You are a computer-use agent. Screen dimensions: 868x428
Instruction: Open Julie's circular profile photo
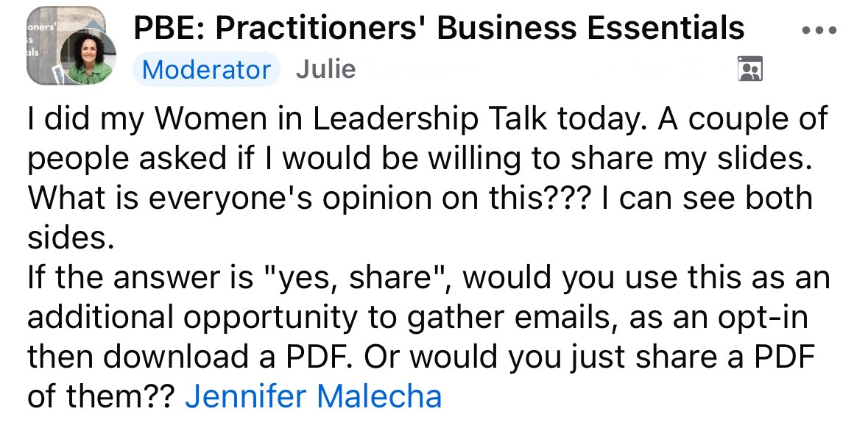point(88,57)
